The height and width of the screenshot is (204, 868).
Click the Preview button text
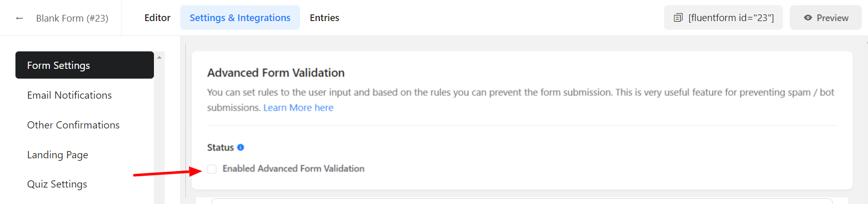832,18
